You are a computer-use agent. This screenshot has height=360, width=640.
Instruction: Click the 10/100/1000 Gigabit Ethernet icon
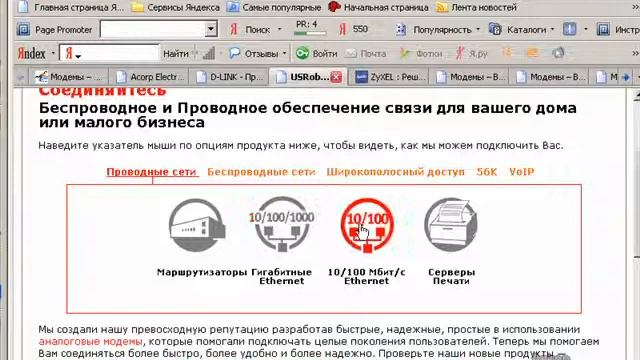click(282, 224)
